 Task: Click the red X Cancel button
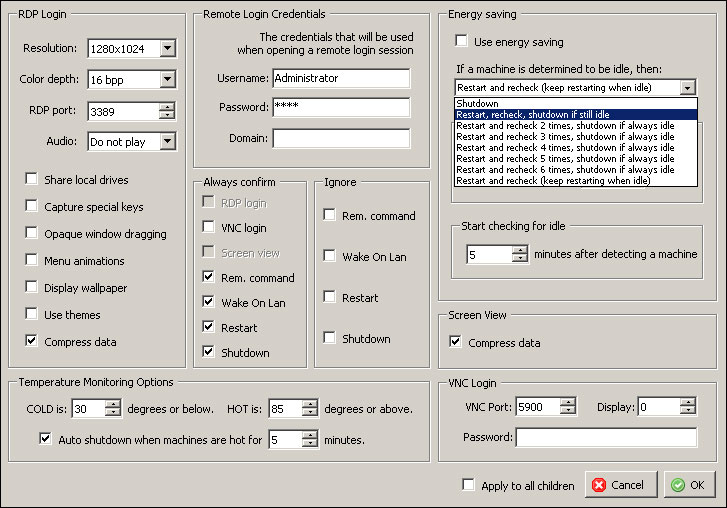[621, 485]
